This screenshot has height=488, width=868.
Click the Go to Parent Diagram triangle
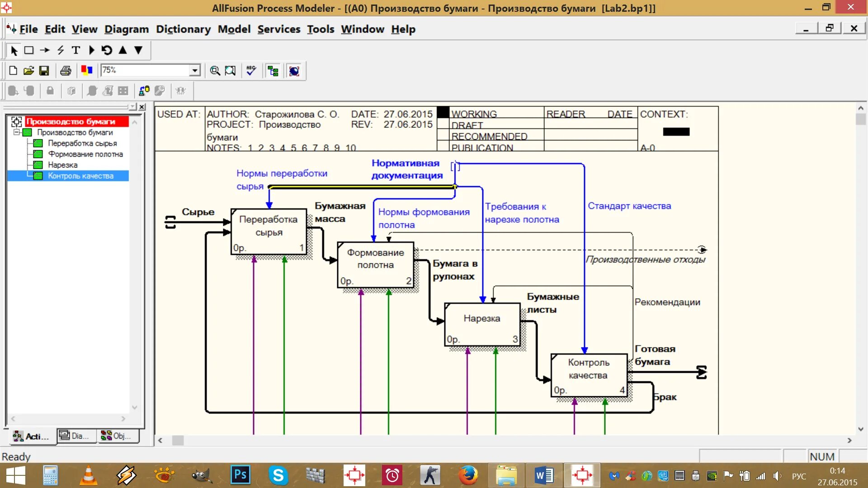point(123,50)
